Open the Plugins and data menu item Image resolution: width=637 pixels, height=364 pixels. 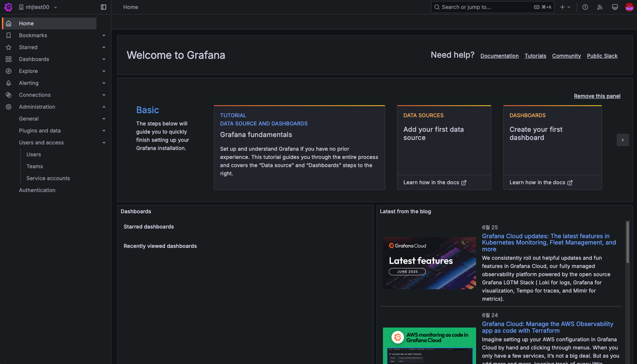tap(40, 131)
